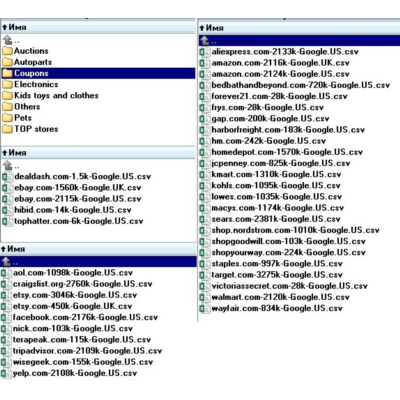Click csv icon beside yelp.com file

tap(5, 373)
